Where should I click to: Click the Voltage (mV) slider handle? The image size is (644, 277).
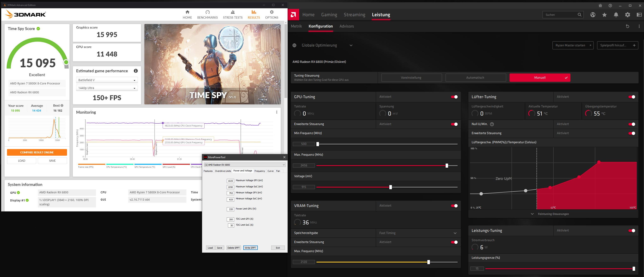(x=391, y=187)
